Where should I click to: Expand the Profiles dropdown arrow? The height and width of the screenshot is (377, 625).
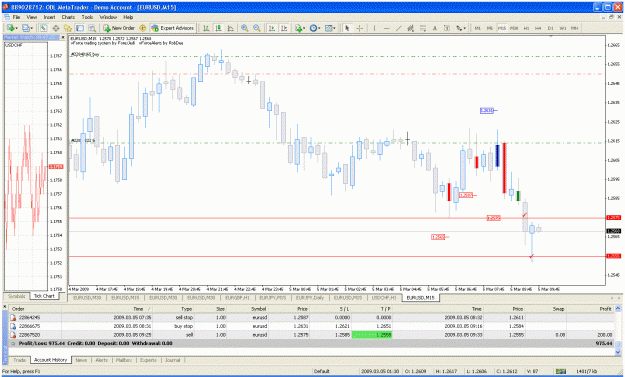[31, 28]
